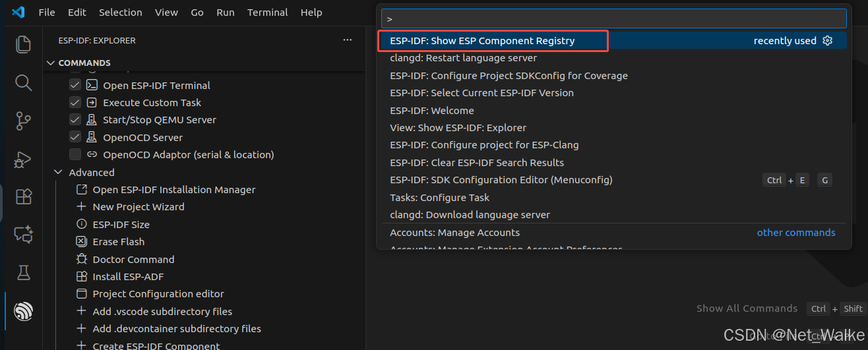Select the ESP-IDF Espressif activity icon
Viewport: 868px width, 350px height.
point(23,311)
